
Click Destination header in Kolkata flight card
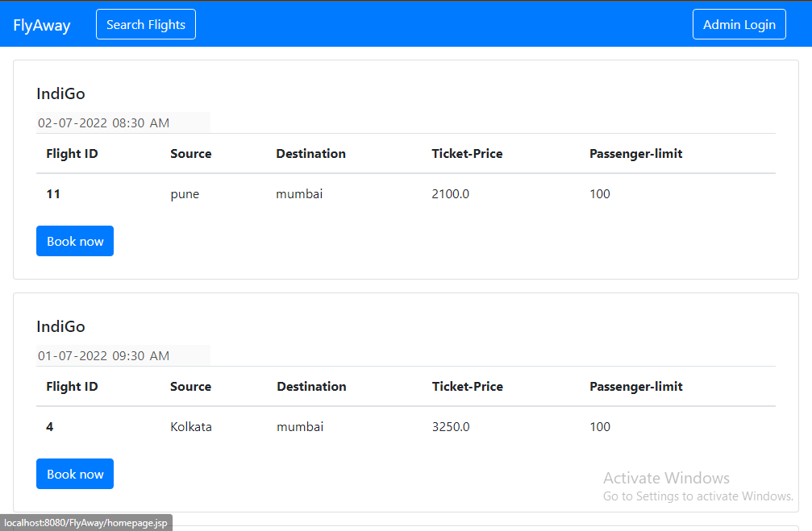pyautogui.click(x=311, y=387)
